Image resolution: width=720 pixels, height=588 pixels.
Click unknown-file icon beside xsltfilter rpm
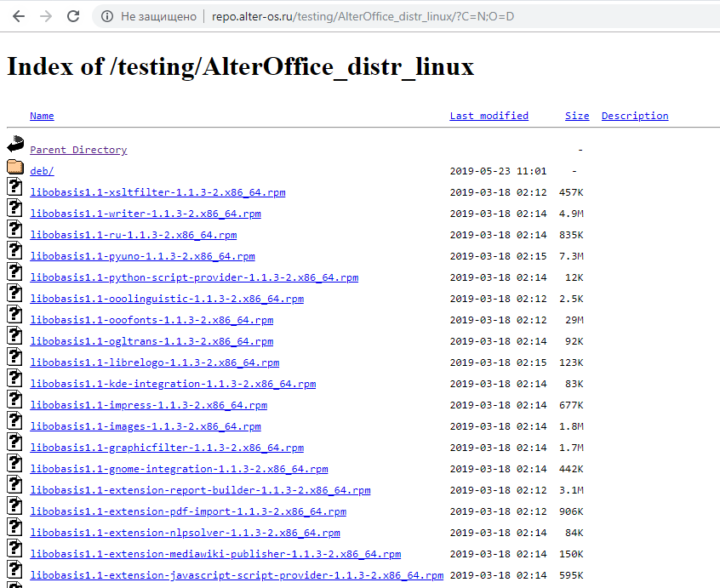coord(14,187)
